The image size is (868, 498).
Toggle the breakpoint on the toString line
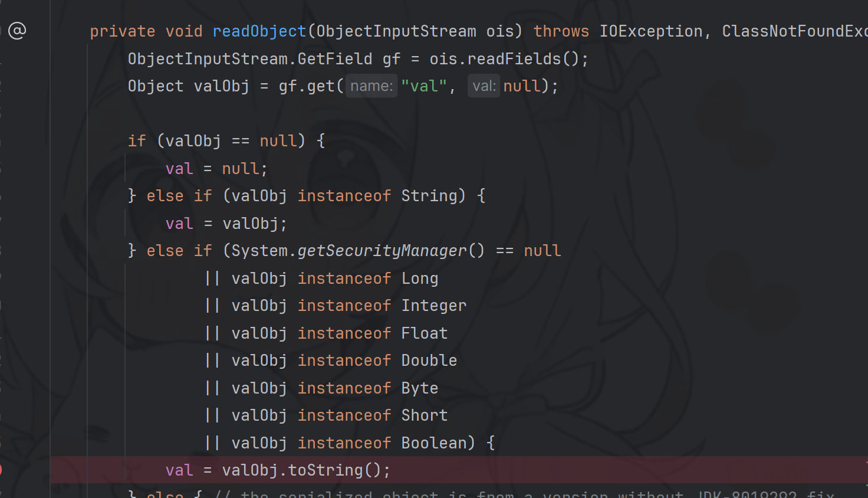[2, 470]
